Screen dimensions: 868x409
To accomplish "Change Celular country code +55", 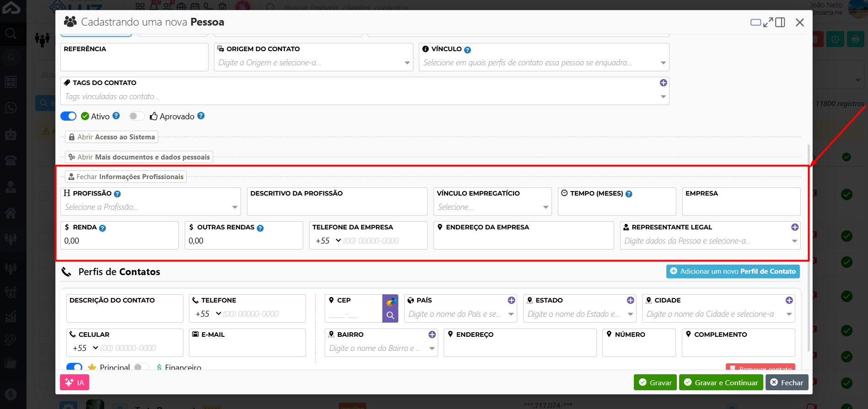I will pyautogui.click(x=85, y=348).
